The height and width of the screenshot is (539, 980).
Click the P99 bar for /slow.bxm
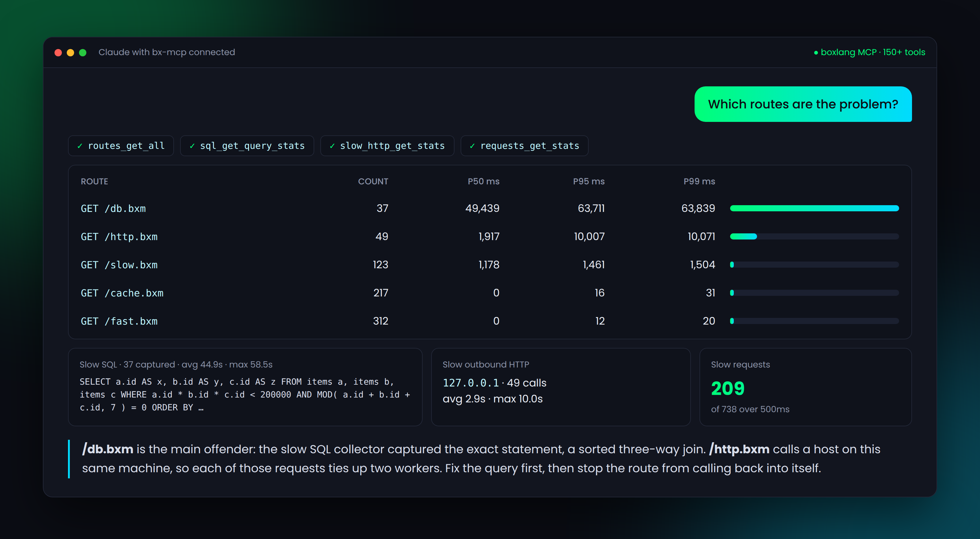coord(815,265)
